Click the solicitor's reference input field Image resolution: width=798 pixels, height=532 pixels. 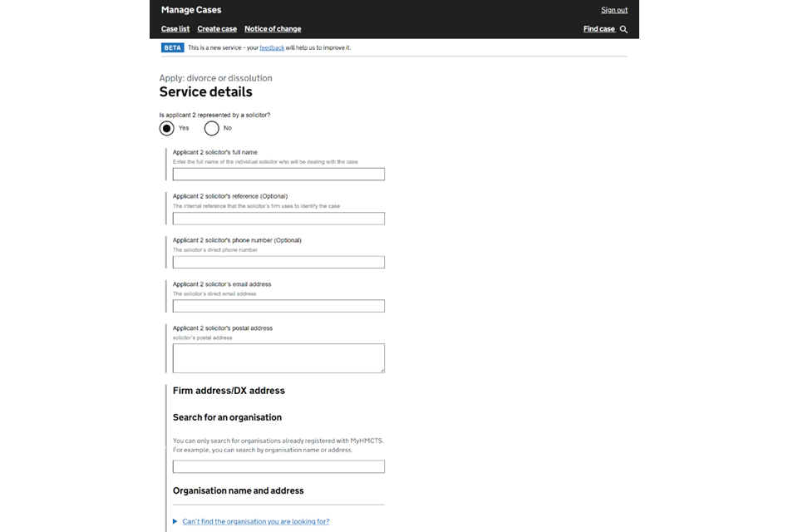278,219
